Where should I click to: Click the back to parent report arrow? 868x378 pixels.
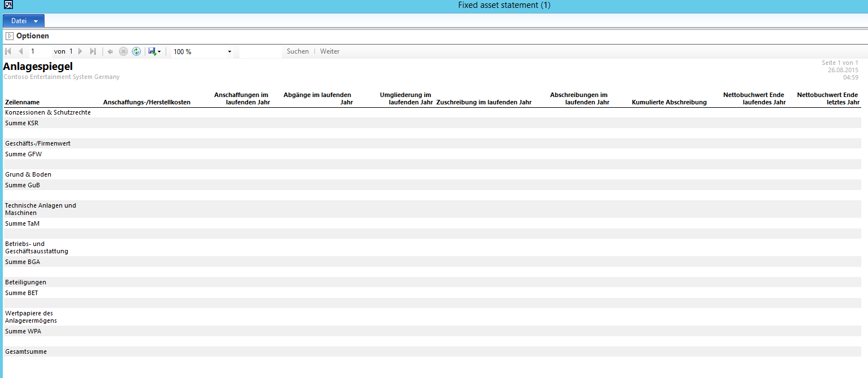(110, 51)
